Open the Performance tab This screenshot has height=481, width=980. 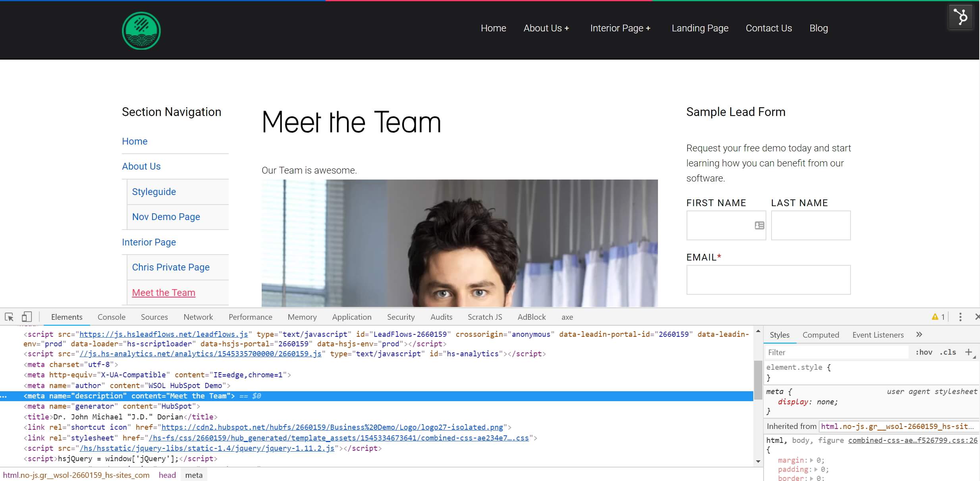coord(251,317)
